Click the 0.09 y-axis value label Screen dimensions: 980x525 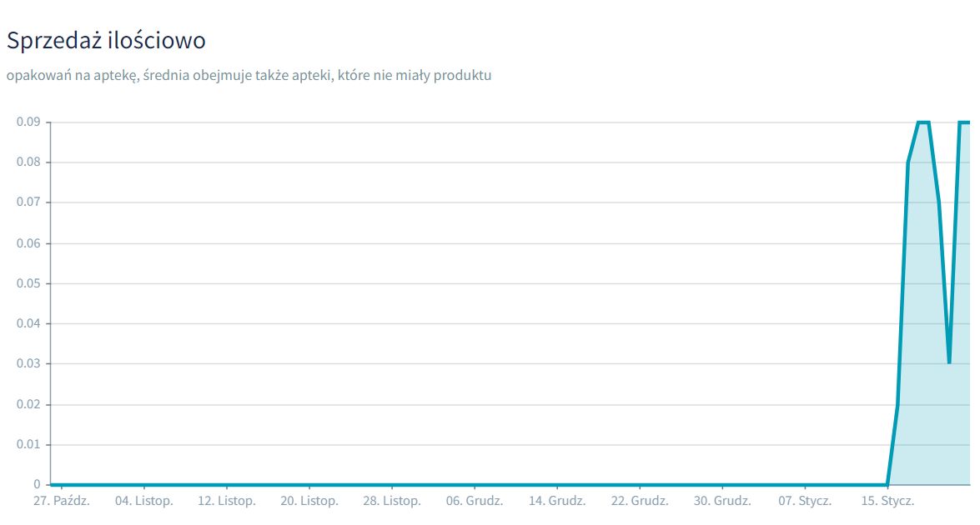28,122
